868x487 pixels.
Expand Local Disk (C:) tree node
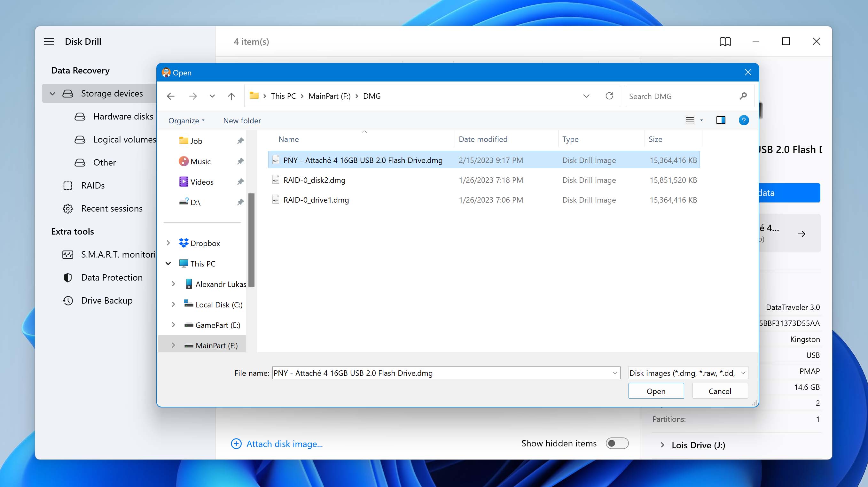[173, 305]
